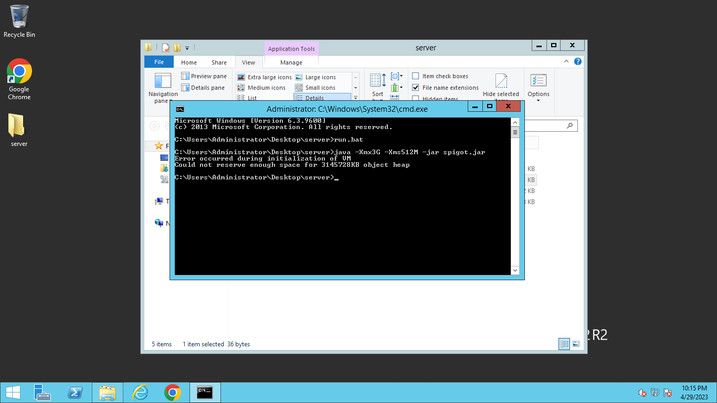Open PowerShell from the taskbar
The image size is (717, 403).
(75, 392)
